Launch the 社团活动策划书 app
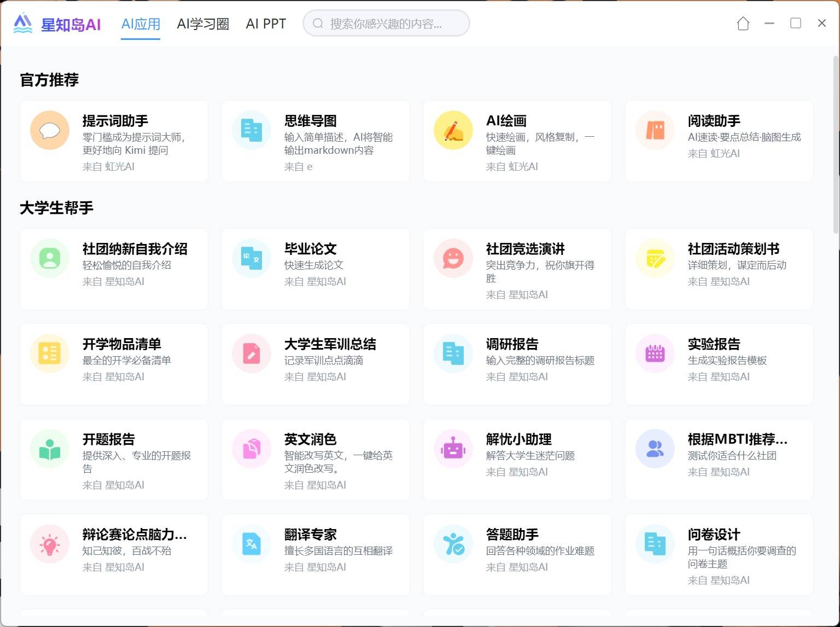Screen dimensions: 840x627 pyautogui.click(x=733, y=249)
